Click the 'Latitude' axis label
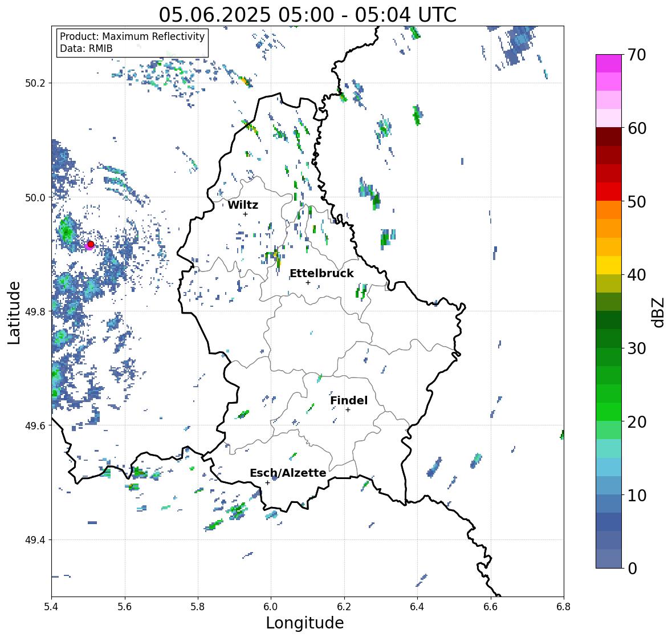 (14, 313)
